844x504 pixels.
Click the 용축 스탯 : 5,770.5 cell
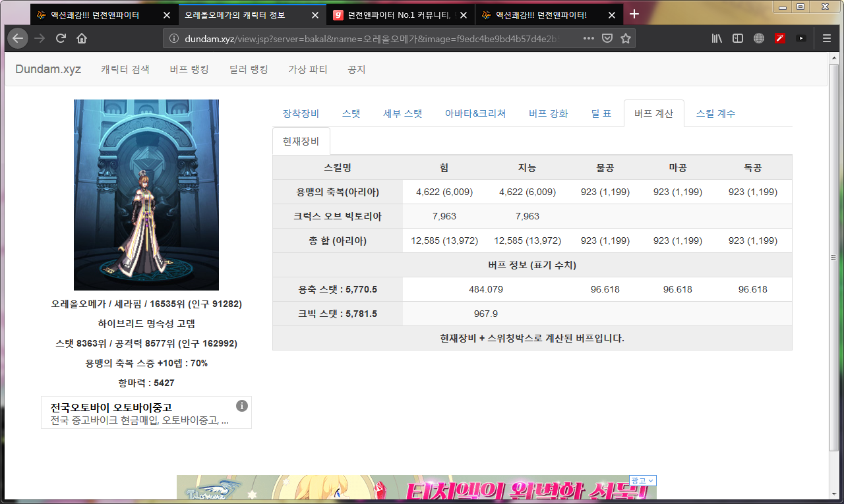click(x=338, y=289)
